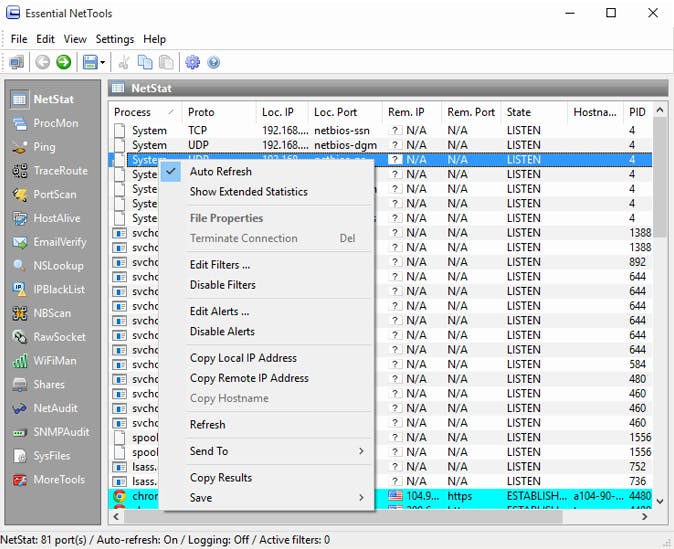Open the NetAudit tool

pyautogui.click(x=45, y=408)
